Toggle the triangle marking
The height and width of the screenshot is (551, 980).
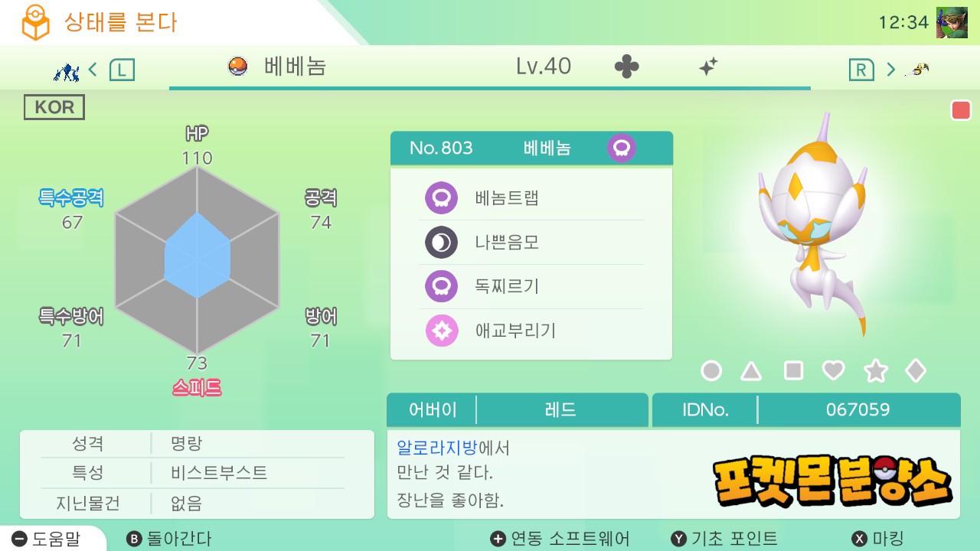pyautogui.click(x=752, y=371)
